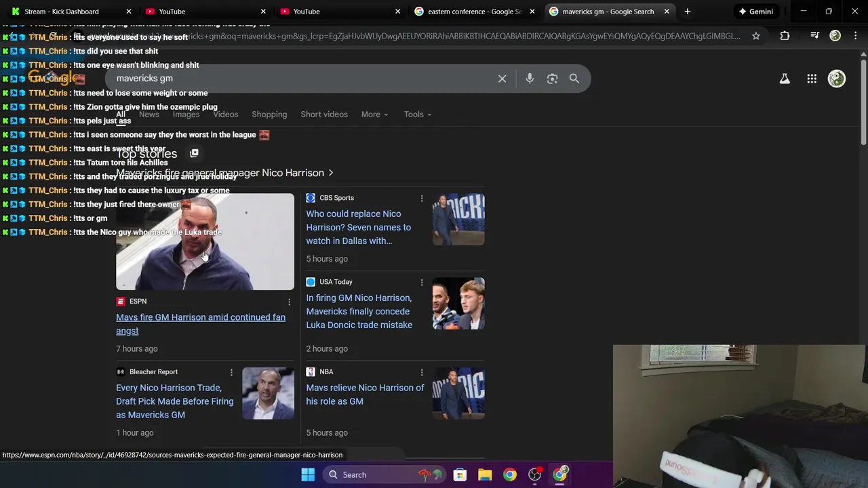Screen dimensions: 868x488
Task: Open the Google account avatar on the page
Action: point(837,79)
